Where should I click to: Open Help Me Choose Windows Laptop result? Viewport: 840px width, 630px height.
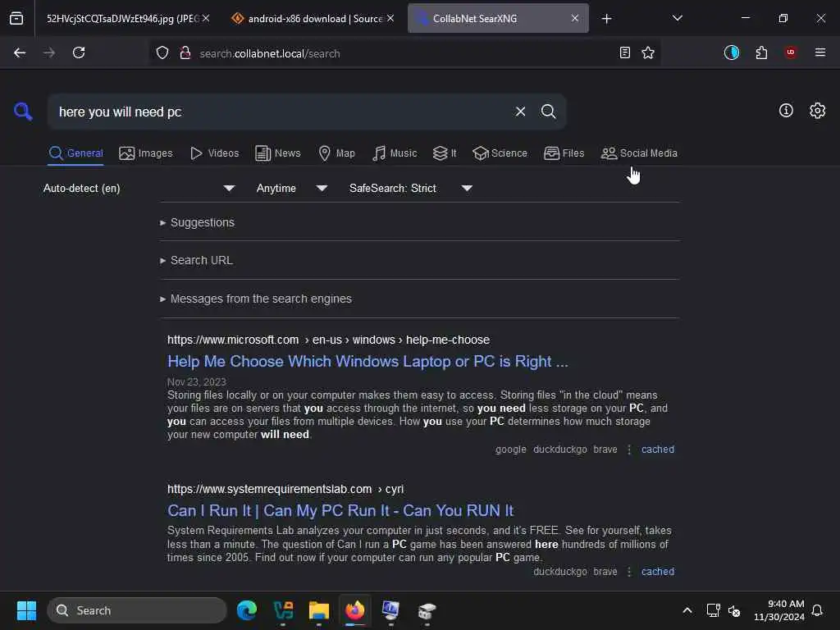point(367,362)
